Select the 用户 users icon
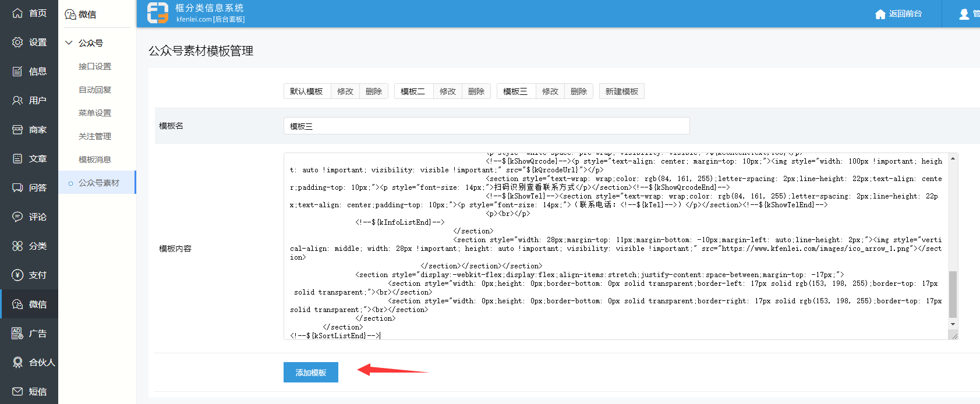 coord(17,101)
